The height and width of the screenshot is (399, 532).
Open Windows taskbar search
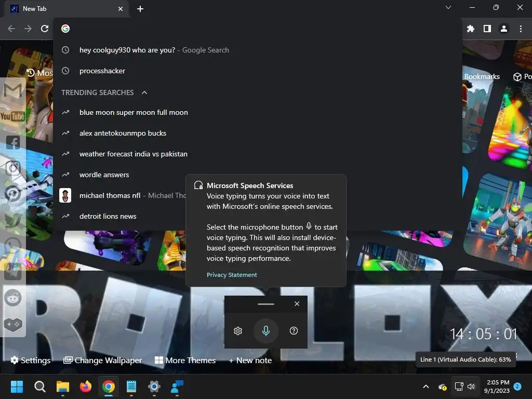pos(39,387)
